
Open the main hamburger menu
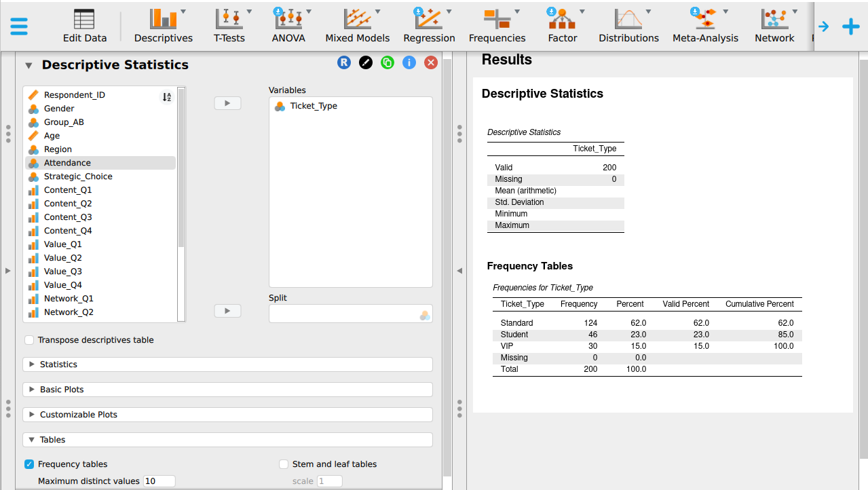coord(19,26)
